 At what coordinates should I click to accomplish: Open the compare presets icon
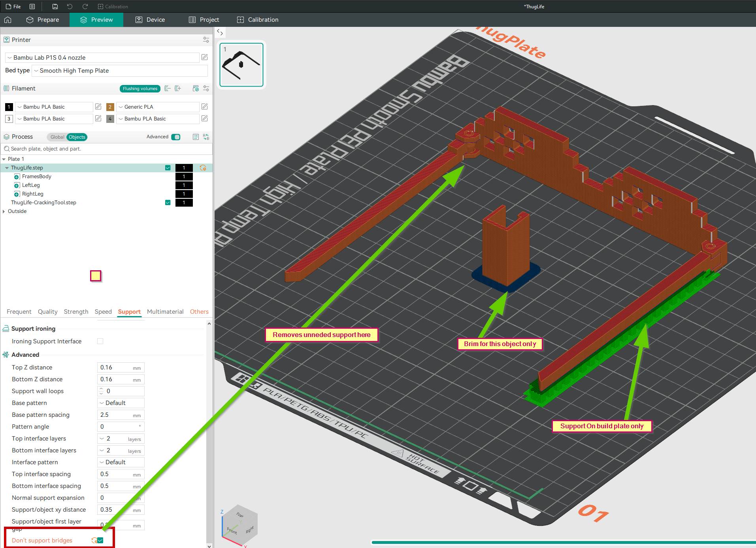(x=206, y=137)
